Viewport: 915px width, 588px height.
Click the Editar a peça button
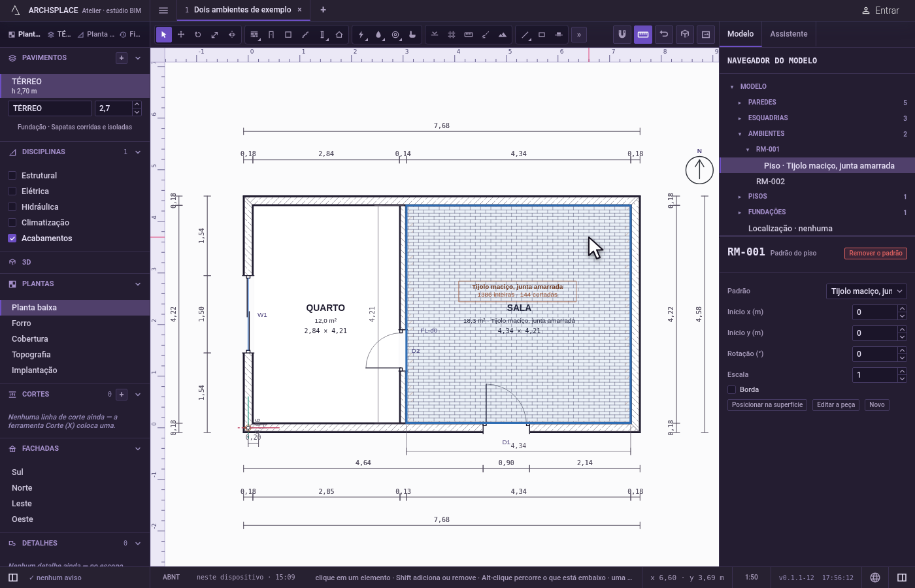click(x=836, y=405)
